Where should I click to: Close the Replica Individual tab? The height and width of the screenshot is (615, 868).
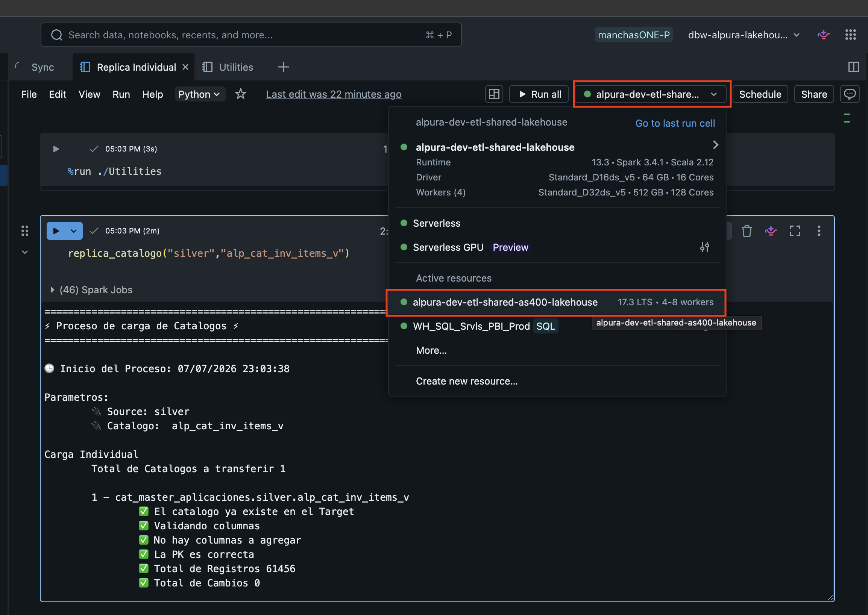(x=185, y=67)
